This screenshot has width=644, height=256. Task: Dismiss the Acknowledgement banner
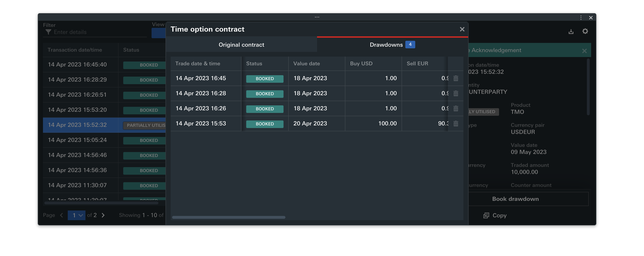(584, 51)
